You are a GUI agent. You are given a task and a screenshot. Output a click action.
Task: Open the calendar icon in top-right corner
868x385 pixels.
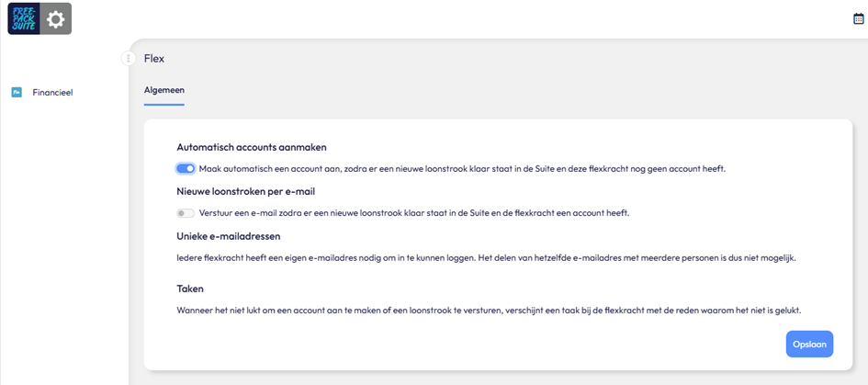tap(859, 18)
